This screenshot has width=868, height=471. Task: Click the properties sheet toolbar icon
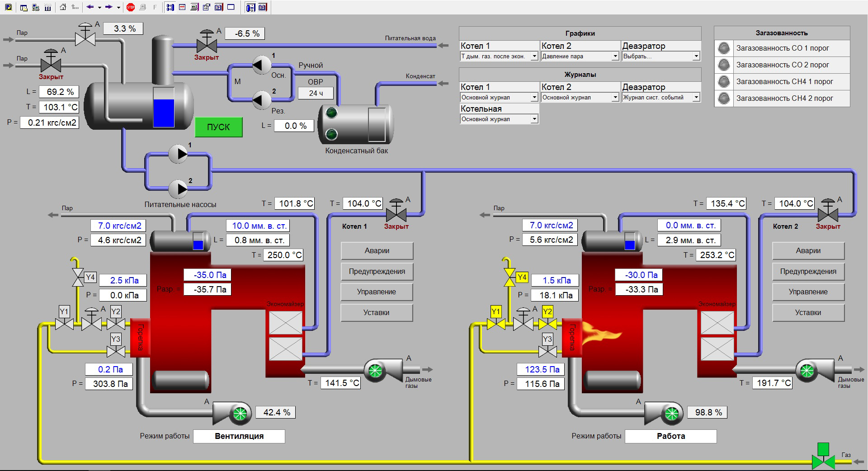click(x=207, y=7)
